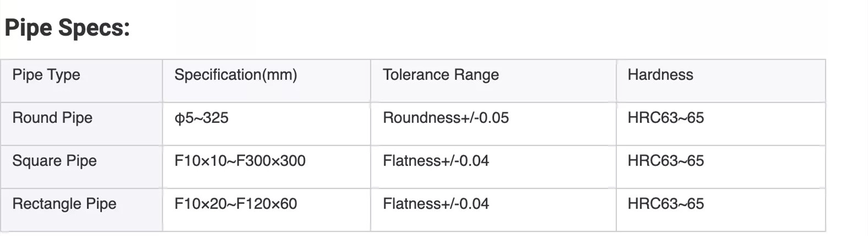Select the Specification(mm) column header
This screenshot has height=236, width=868.
click(x=236, y=75)
